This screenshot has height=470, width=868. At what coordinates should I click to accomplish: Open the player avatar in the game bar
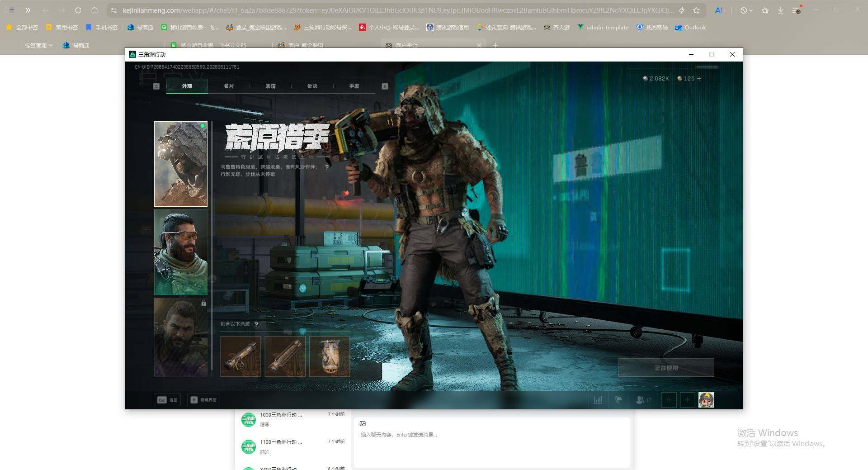click(x=706, y=400)
